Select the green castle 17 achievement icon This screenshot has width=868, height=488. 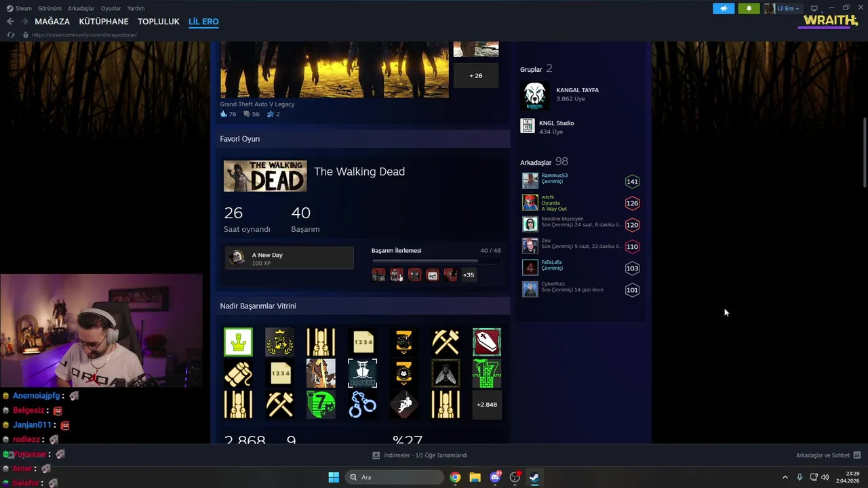tap(487, 373)
